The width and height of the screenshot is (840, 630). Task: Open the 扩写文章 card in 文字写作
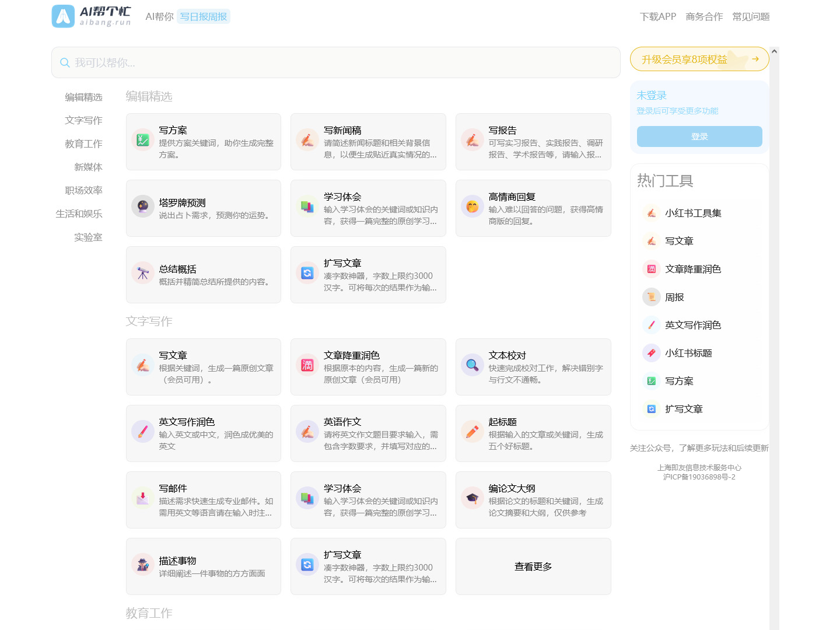pos(368,566)
